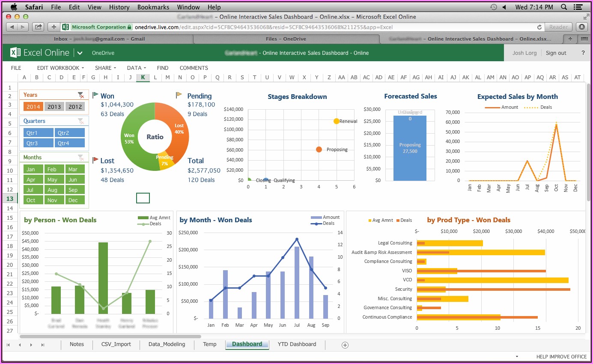Click the Sign out link
Screen dimensions: 593x364
tap(556, 53)
